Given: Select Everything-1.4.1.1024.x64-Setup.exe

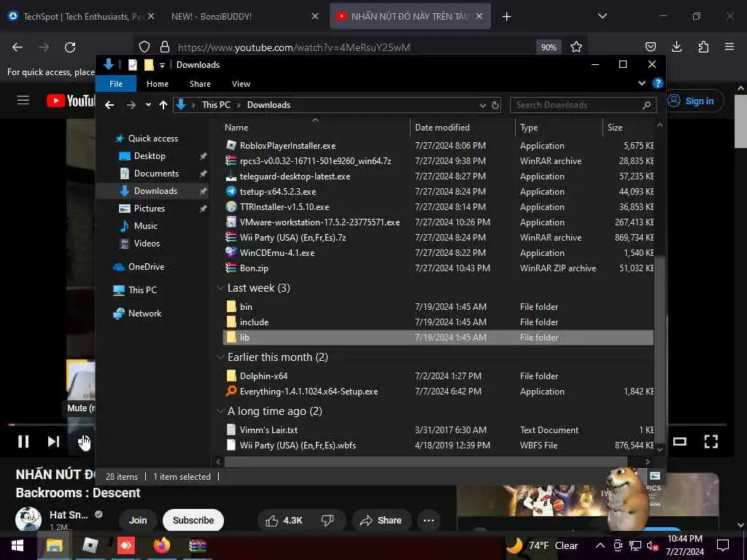Looking at the screenshot, I should click(438, 392).
